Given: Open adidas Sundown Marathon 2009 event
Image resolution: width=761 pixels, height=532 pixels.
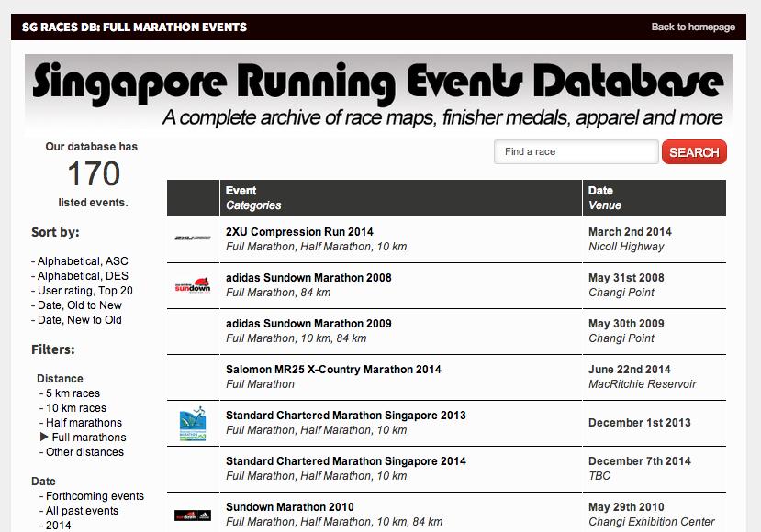Looking at the screenshot, I should (308, 324).
